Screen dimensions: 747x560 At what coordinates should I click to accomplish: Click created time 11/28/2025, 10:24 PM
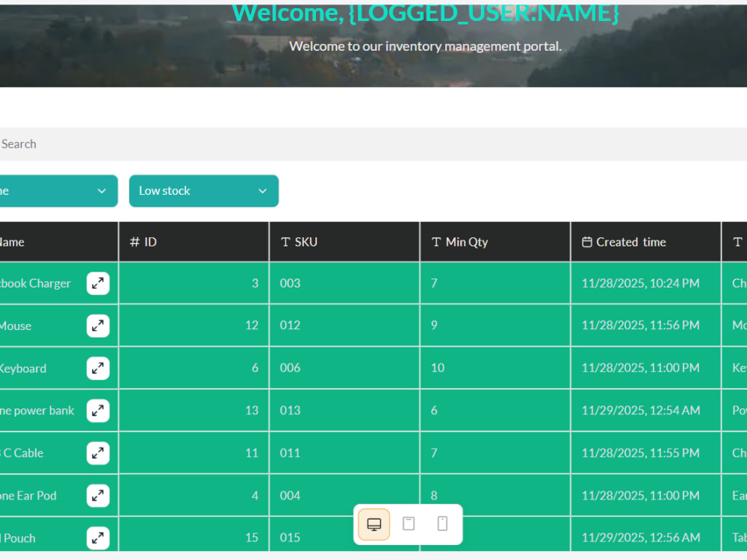click(646, 283)
